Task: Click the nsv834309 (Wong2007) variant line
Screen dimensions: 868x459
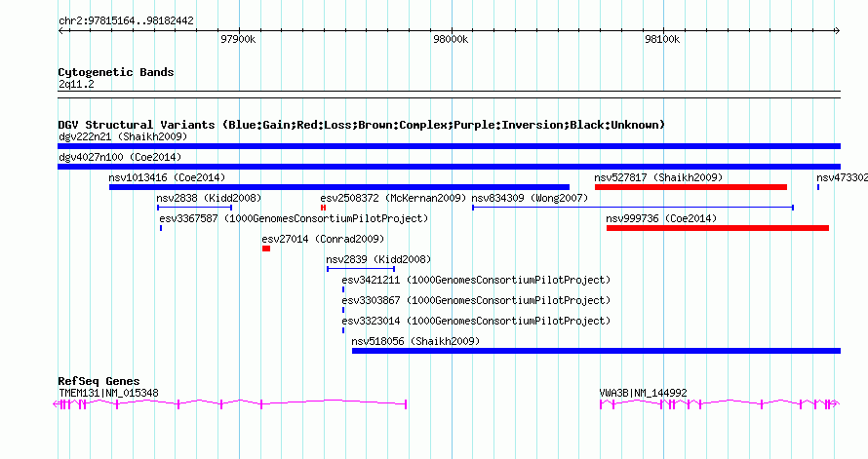Action: pyautogui.click(x=633, y=208)
